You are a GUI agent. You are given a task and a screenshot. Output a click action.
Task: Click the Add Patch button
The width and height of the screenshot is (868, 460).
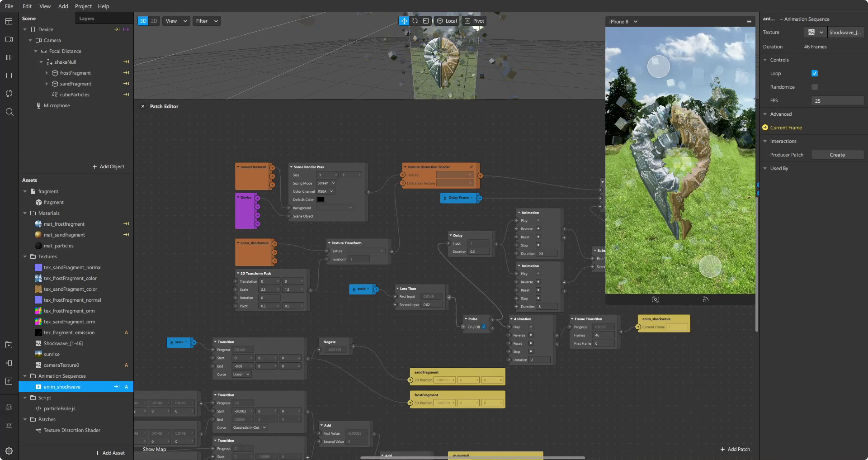point(735,449)
